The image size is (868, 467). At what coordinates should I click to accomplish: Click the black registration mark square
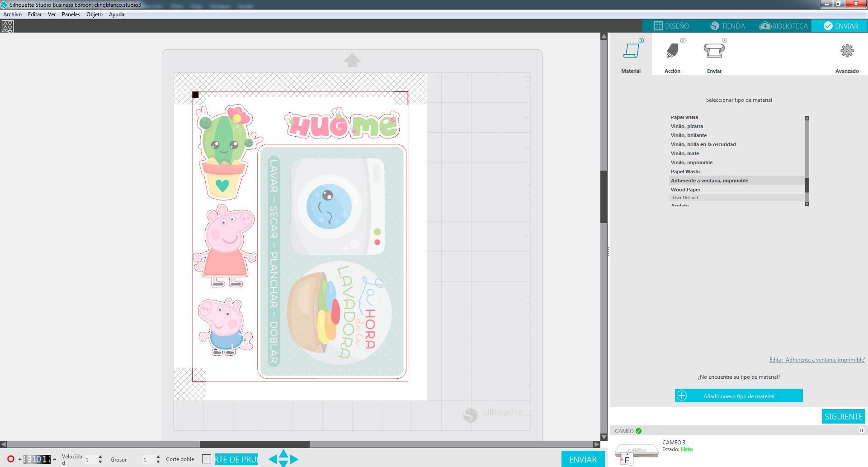pyautogui.click(x=195, y=95)
